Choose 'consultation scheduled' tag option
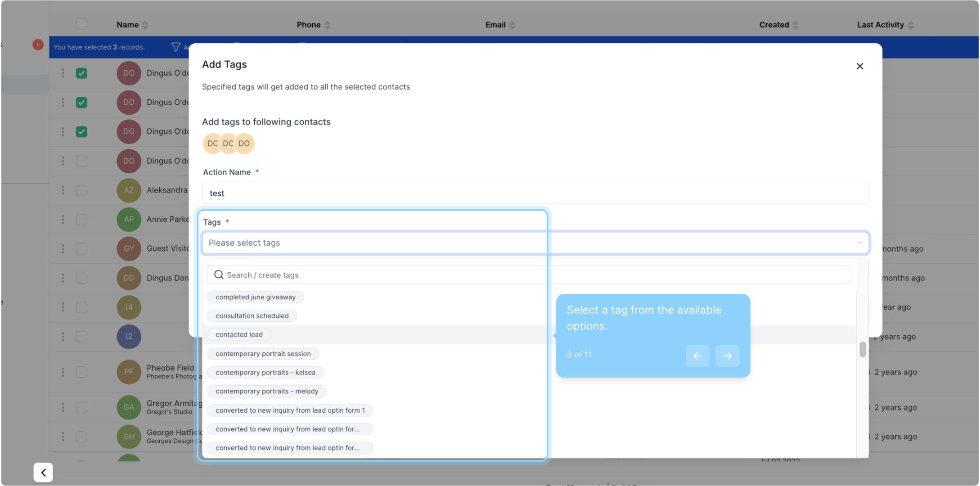This screenshot has width=980, height=486. [252, 316]
